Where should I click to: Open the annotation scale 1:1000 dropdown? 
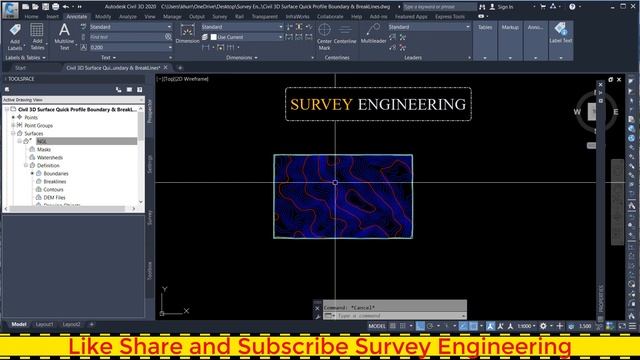point(526,326)
